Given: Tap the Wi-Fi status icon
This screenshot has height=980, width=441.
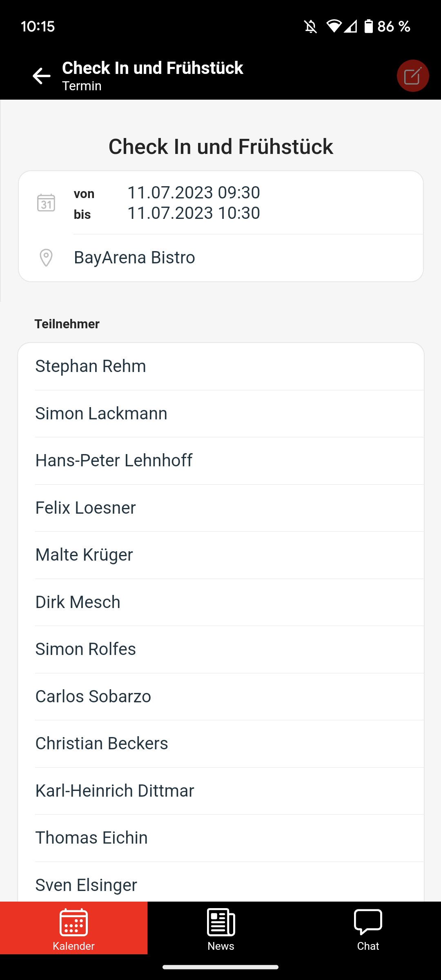Looking at the screenshot, I should (x=334, y=27).
